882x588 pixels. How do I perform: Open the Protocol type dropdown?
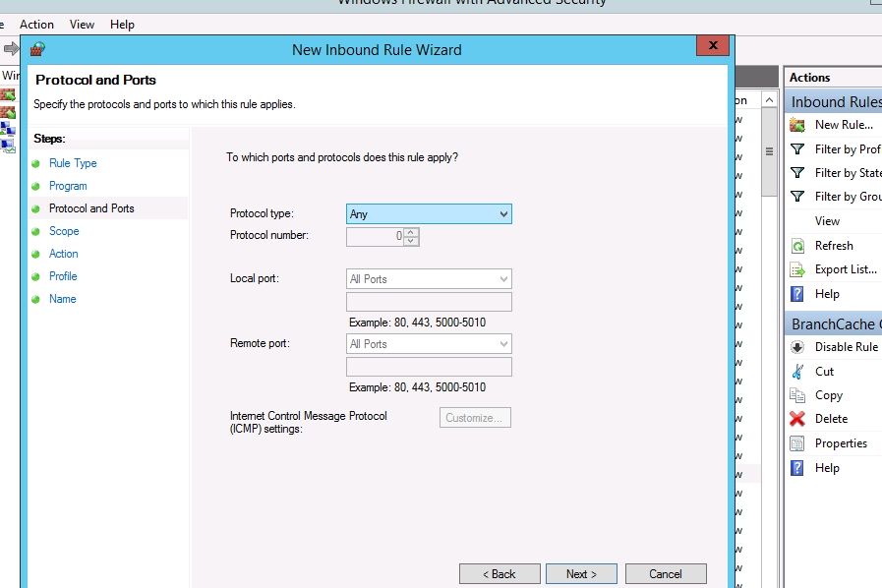430,214
